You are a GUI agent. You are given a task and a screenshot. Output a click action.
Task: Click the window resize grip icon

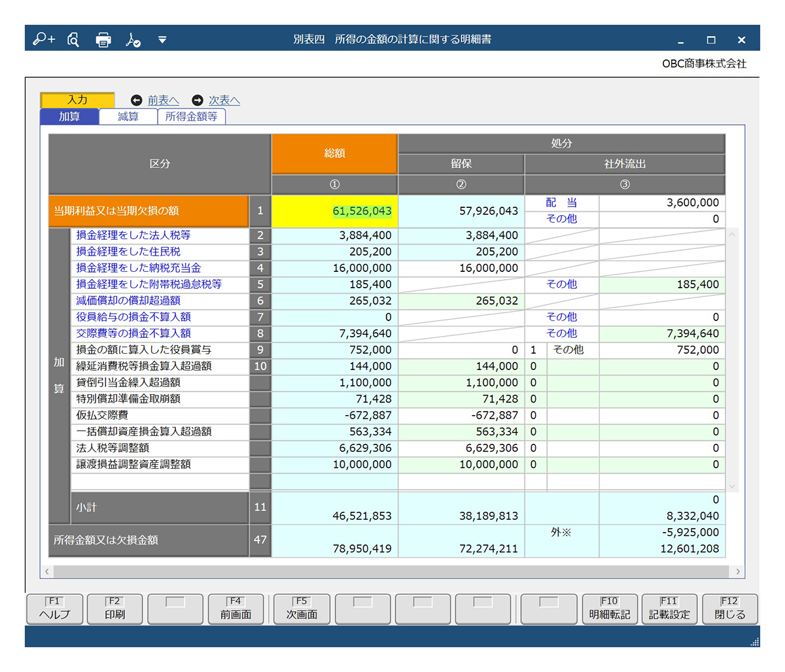(x=754, y=642)
